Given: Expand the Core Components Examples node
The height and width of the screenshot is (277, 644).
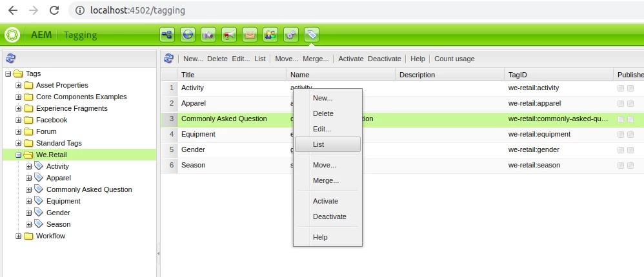Looking at the screenshot, I should pos(19,97).
